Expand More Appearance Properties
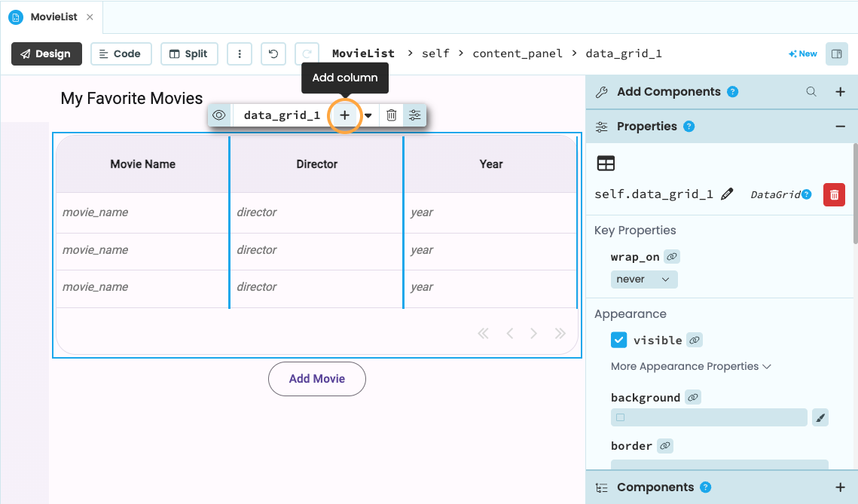858x504 pixels. tap(691, 366)
